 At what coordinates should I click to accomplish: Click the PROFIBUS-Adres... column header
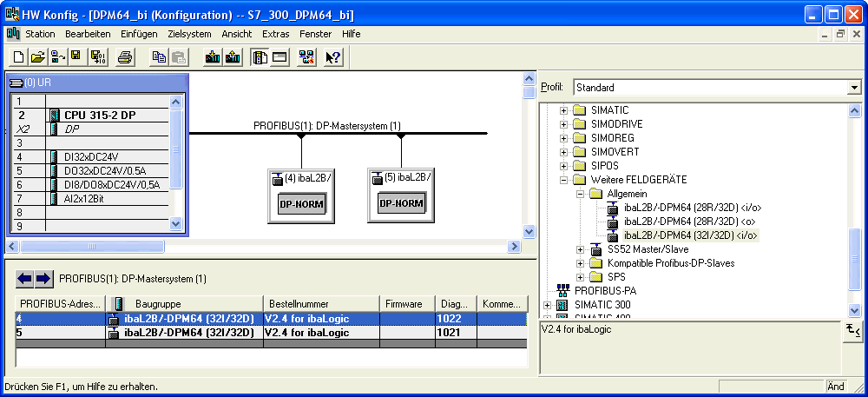click(x=61, y=304)
